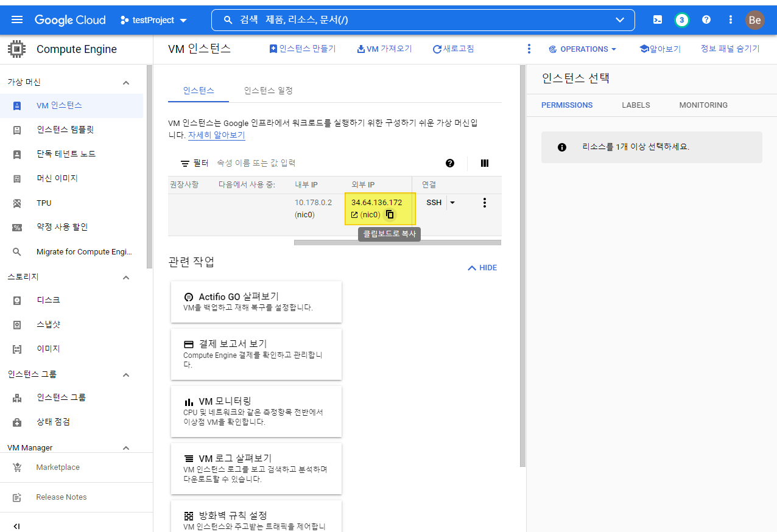The image size is (777, 532).
Task: Click the filter help question mark icon
Action: pos(450,163)
